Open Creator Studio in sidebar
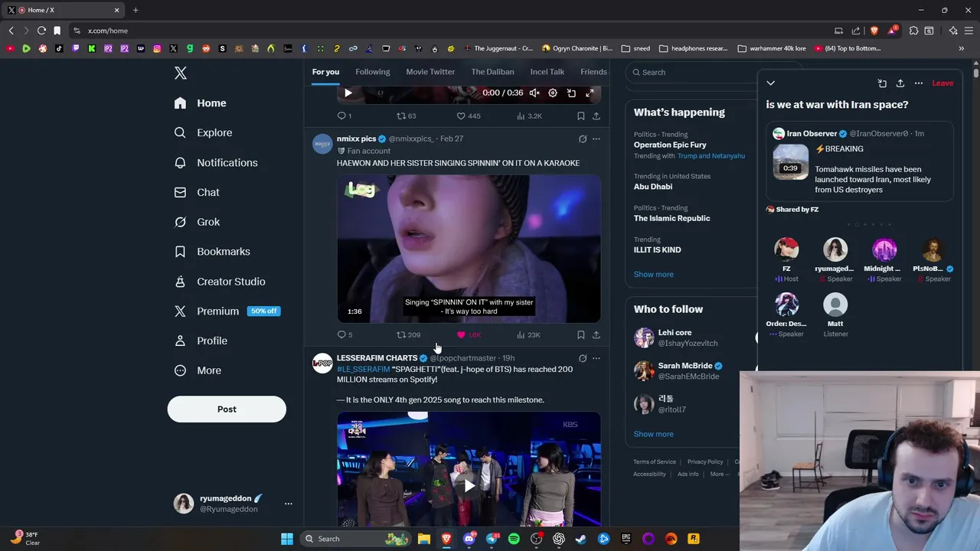 point(220,282)
